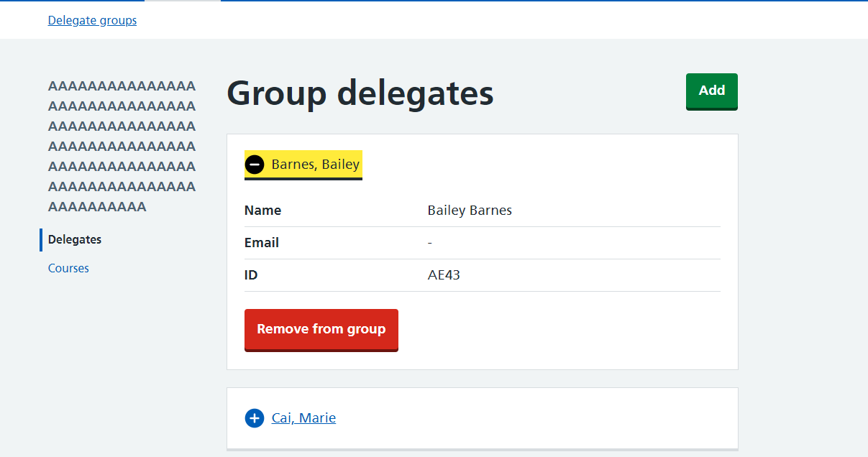Click the AE43 ID value
This screenshot has height=457, width=868.
444,275
